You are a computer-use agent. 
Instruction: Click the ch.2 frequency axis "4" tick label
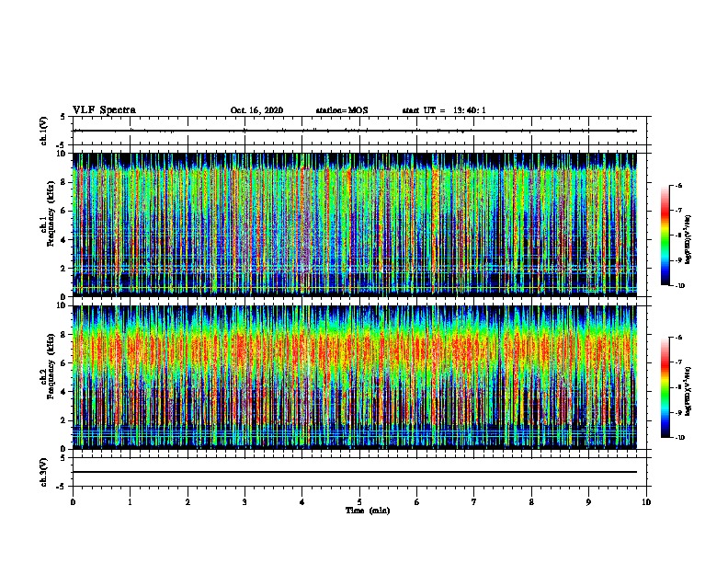63,392
